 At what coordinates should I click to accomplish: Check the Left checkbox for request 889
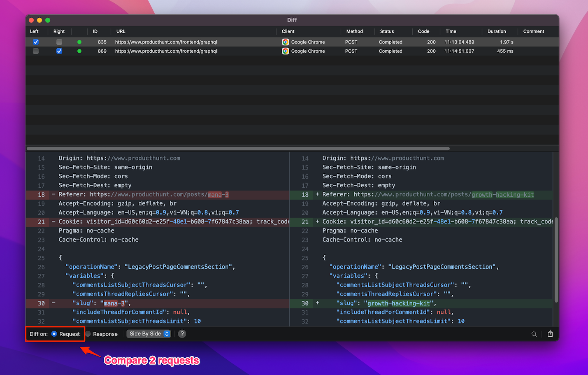pyautogui.click(x=36, y=51)
